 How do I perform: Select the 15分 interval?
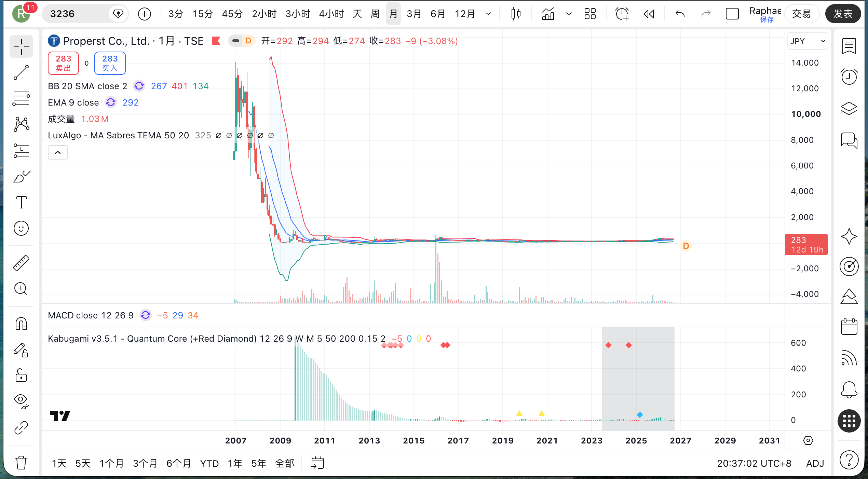pyautogui.click(x=203, y=14)
